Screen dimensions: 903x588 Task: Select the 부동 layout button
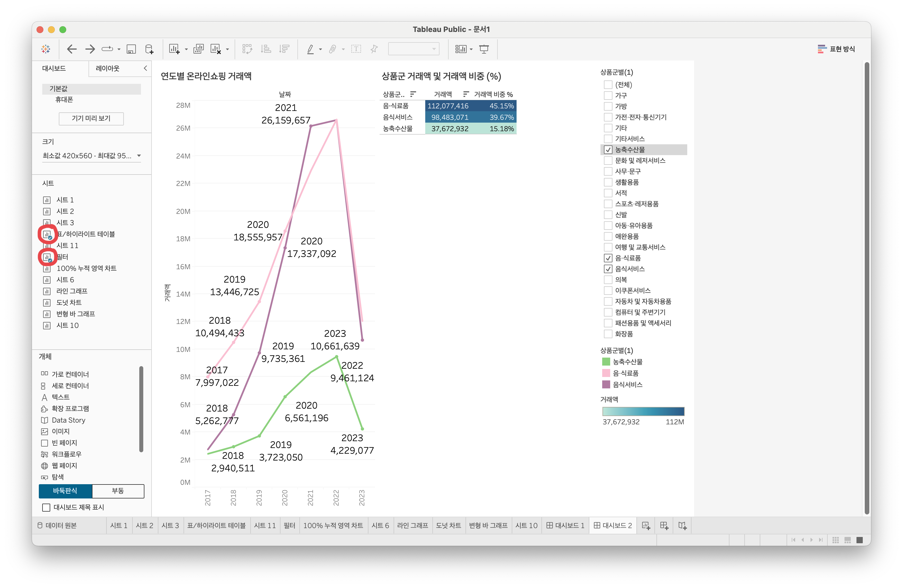coord(118,490)
